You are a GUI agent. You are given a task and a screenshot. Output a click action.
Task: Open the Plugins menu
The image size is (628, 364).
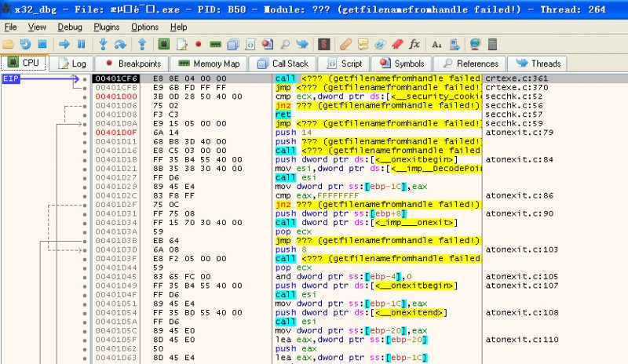click(106, 27)
